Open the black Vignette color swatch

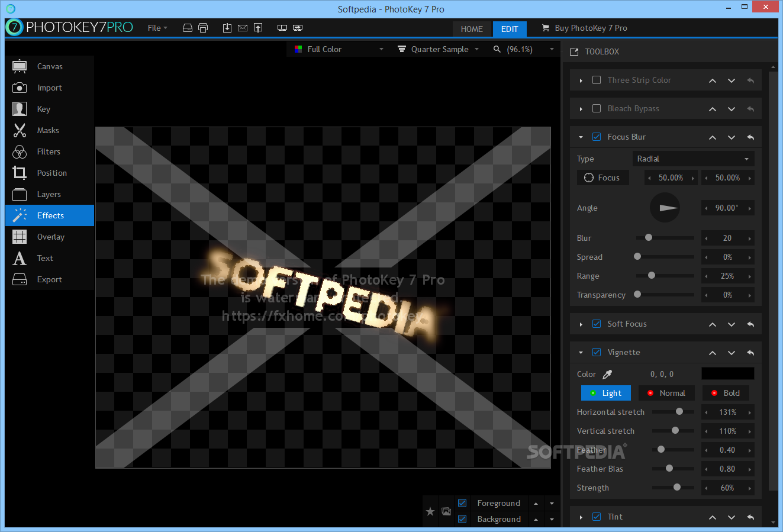pyautogui.click(x=728, y=373)
